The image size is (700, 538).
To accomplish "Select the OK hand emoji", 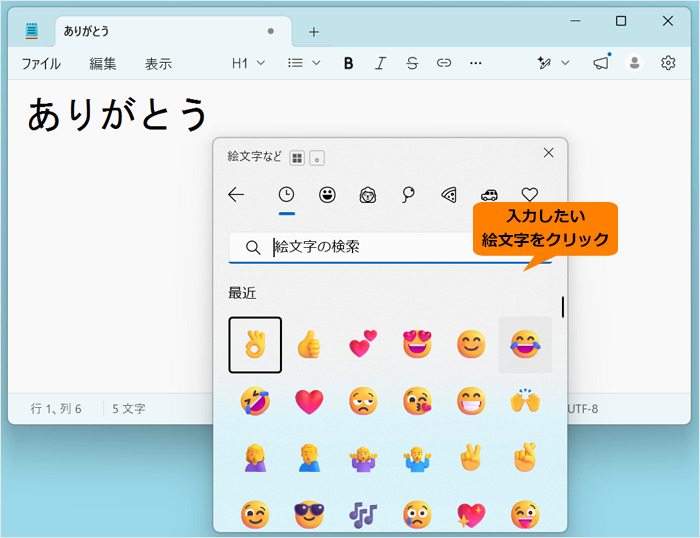I will coord(255,345).
